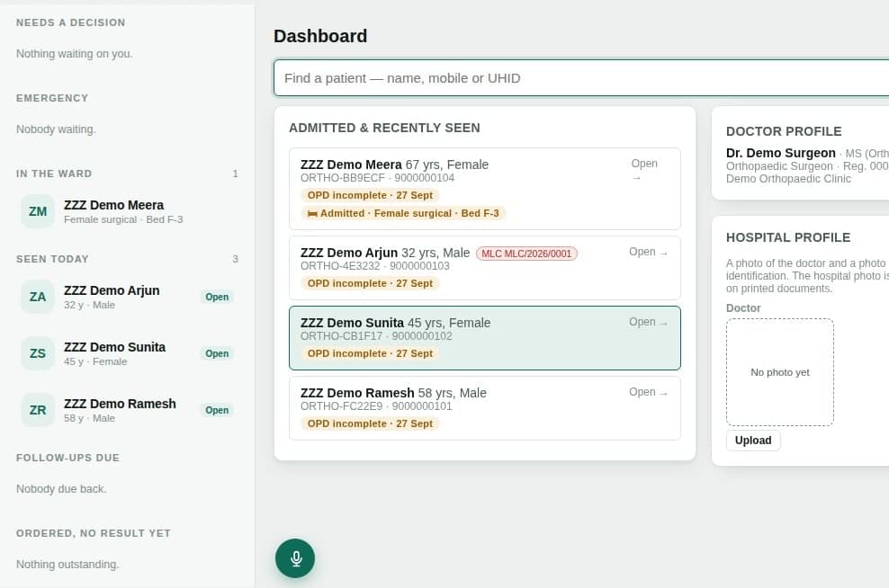Viewport: 889px width, 588px height.
Task: Select the text 'ORTHO-4E3232 · 9000000103'
Action: (x=374, y=266)
